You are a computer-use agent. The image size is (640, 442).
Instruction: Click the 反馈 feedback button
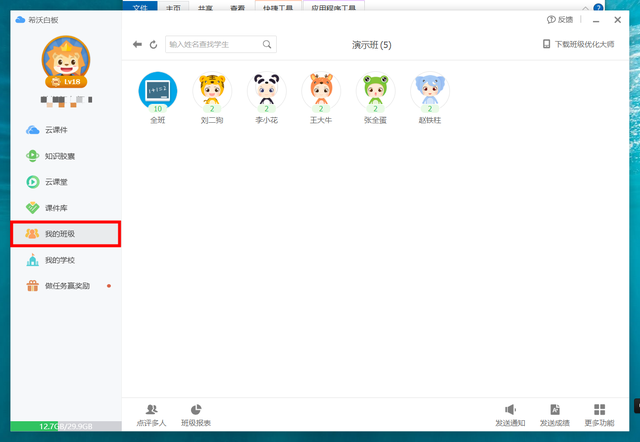coord(560,20)
